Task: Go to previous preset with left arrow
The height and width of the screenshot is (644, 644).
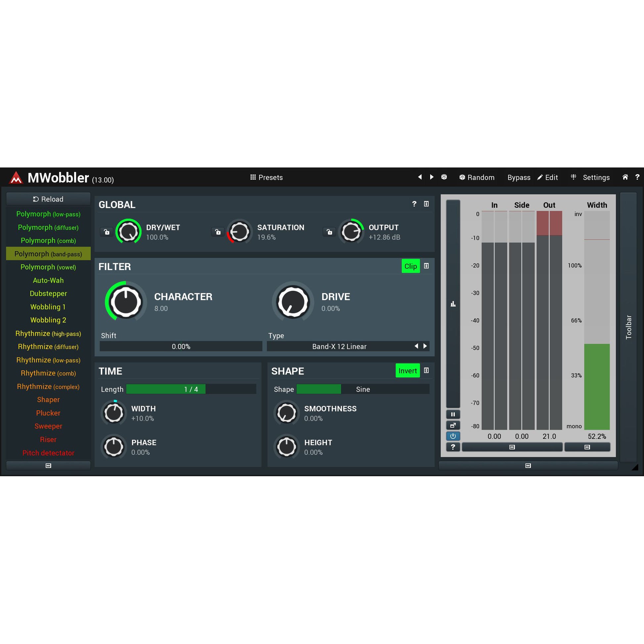Action: 420,177
